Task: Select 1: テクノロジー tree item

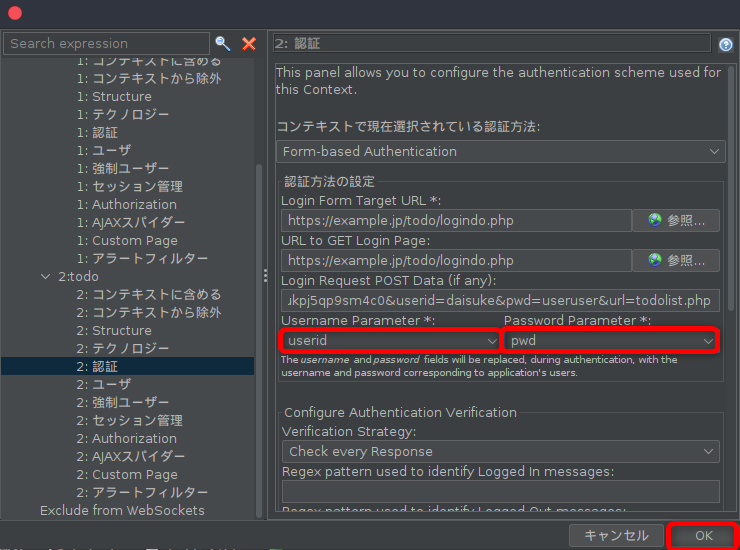Action: click(x=123, y=114)
